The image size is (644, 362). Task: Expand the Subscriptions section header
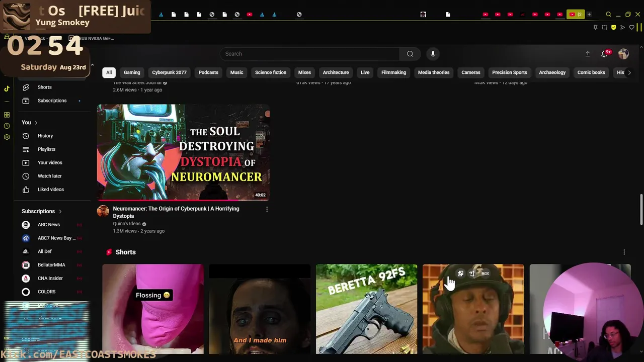(42, 211)
